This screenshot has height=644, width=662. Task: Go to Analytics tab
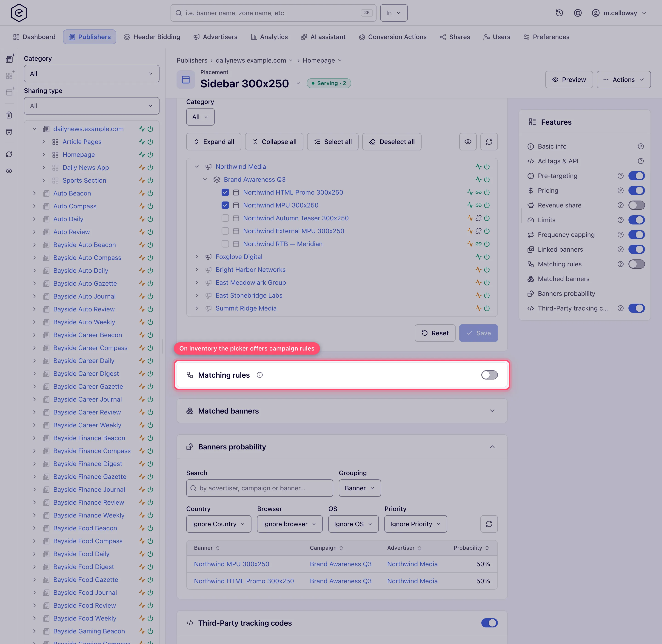(269, 37)
